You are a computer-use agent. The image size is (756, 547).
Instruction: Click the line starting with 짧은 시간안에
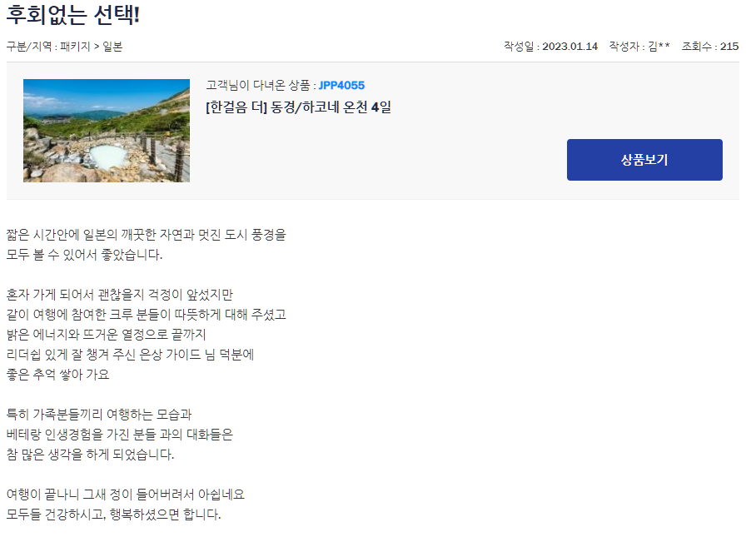click(146, 235)
